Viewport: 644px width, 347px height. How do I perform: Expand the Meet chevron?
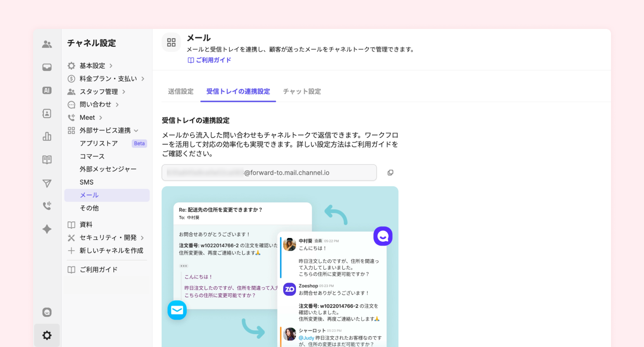point(101,118)
